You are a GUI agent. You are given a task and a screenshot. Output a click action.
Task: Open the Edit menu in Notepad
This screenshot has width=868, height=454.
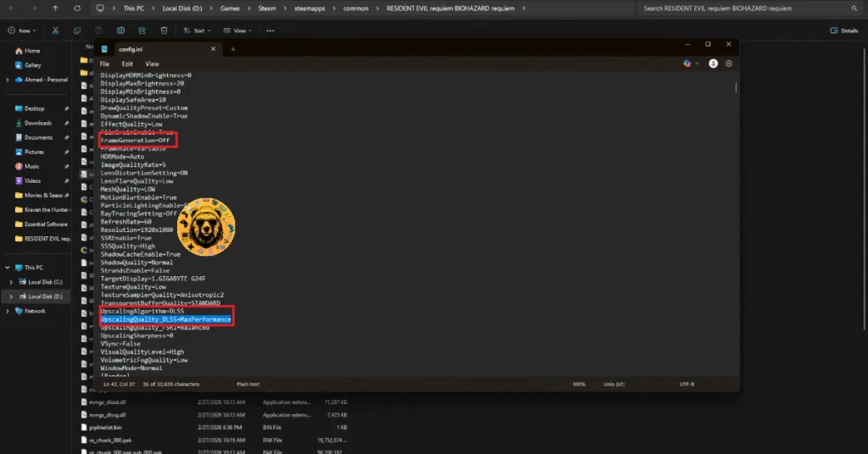point(127,64)
